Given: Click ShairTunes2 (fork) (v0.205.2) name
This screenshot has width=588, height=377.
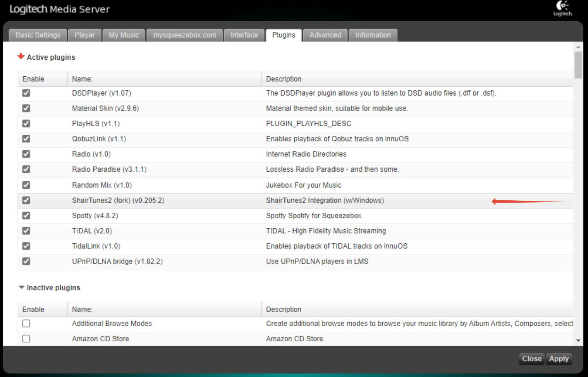Looking at the screenshot, I should point(118,200).
